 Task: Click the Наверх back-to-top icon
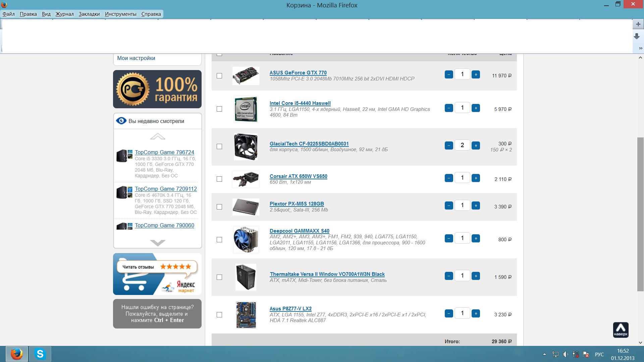(x=621, y=330)
